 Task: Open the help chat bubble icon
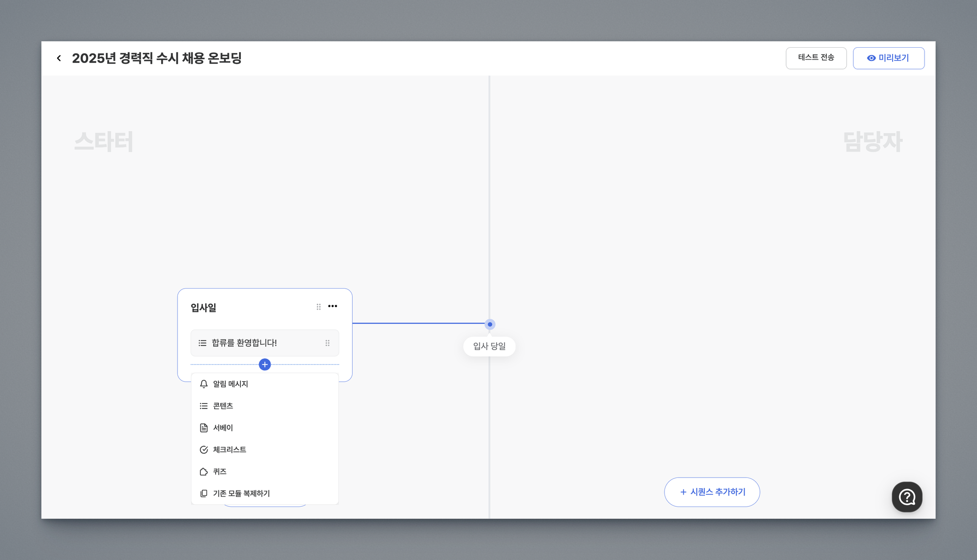pyautogui.click(x=906, y=497)
